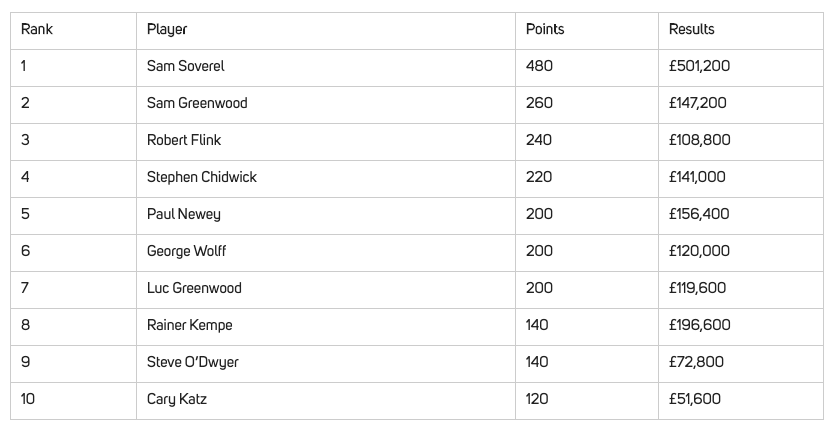Click the Points column header

pos(545,29)
